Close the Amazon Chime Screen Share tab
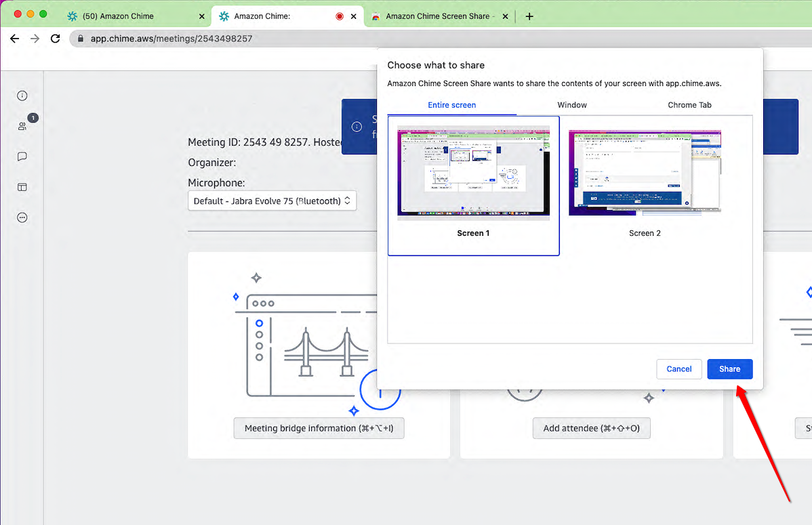812x525 pixels. pos(506,16)
